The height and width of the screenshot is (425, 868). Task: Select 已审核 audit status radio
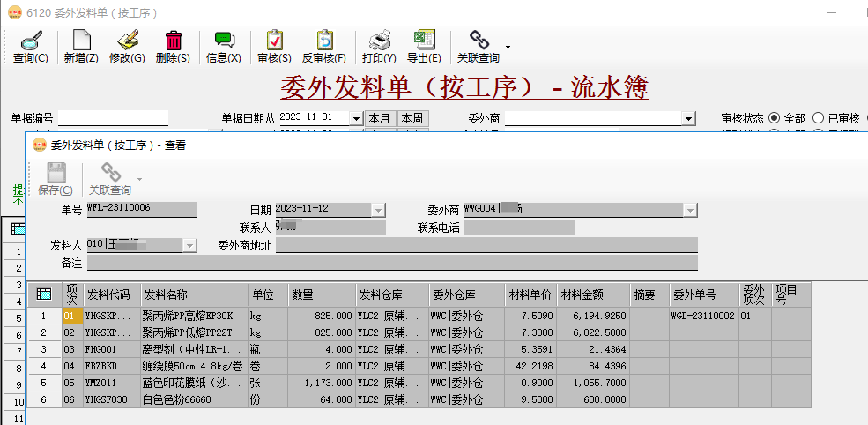point(818,118)
